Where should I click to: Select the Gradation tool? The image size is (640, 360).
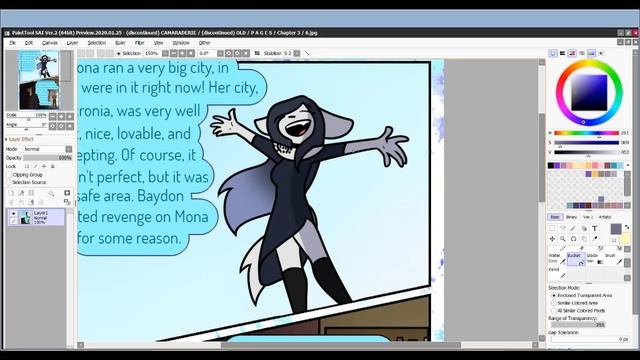pos(595,259)
